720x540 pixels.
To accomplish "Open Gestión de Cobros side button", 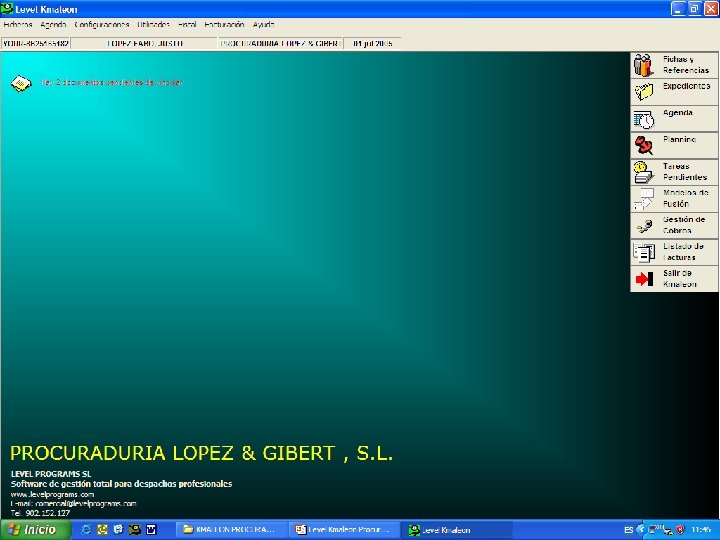I will click(x=674, y=225).
